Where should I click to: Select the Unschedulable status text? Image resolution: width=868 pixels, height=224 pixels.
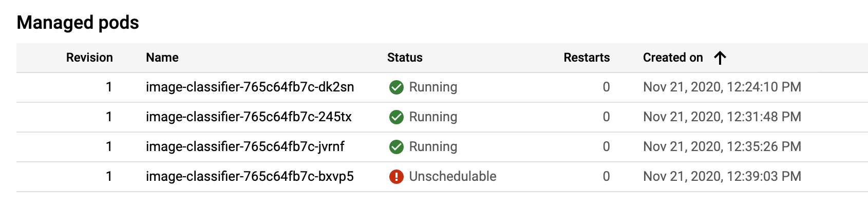pos(452,176)
